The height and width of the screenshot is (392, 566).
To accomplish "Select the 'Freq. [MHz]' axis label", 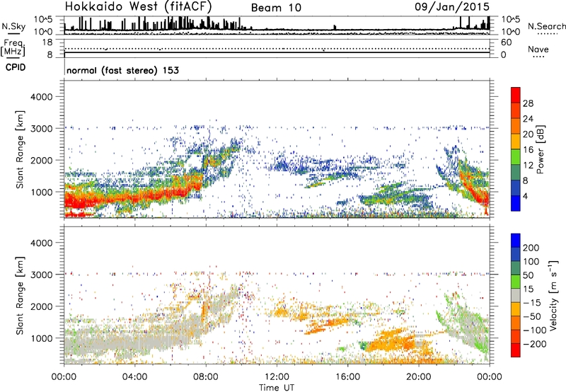I will pos(13,47).
